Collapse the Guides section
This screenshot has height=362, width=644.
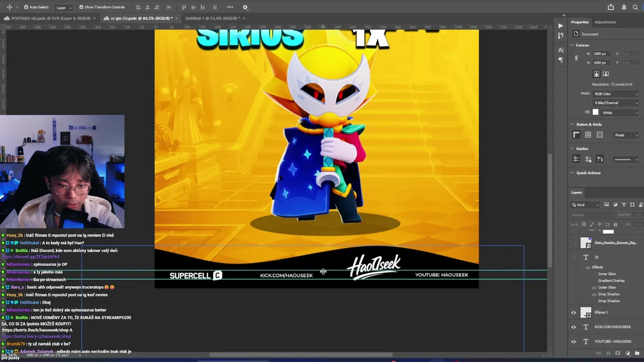pyautogui.click(x=572, y=149)
